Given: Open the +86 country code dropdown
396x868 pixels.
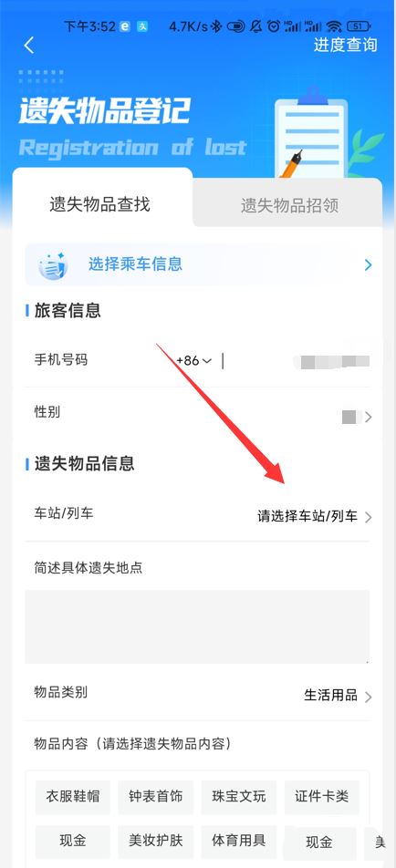Looking at the screenshot, I should (x=193, y=361).
